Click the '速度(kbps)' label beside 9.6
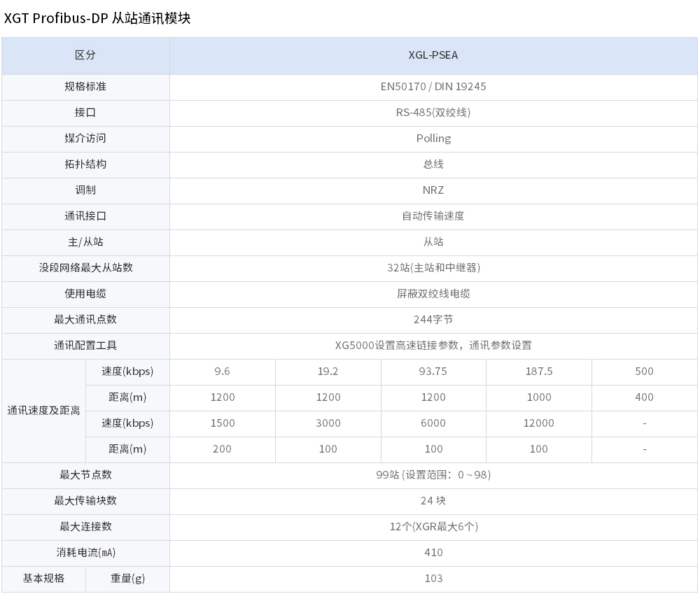Viewport: 700px width, 594px height. [127, 372]
